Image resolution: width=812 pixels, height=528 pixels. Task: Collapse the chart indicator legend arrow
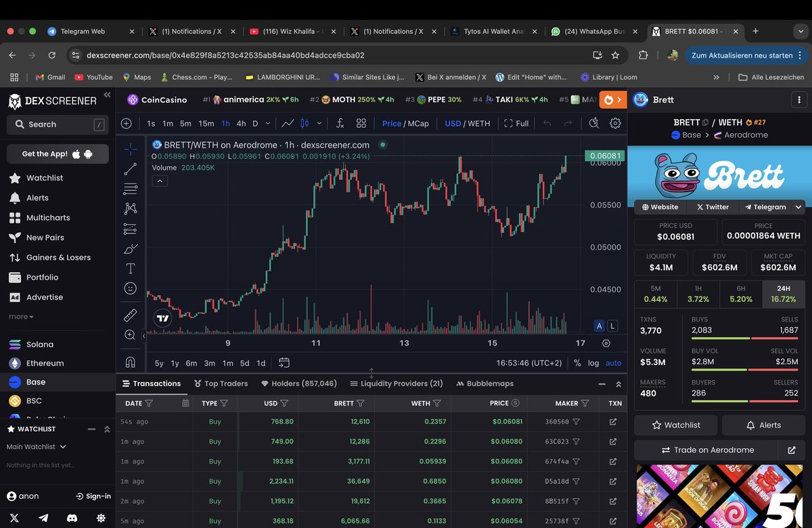coord(160,181)
